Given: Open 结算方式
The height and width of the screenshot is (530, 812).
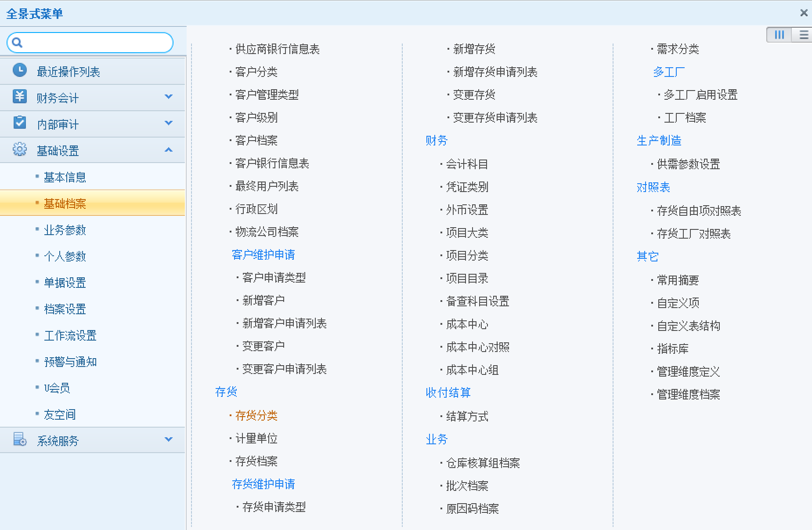Looking at the screenshot, I should click(467, 416).
